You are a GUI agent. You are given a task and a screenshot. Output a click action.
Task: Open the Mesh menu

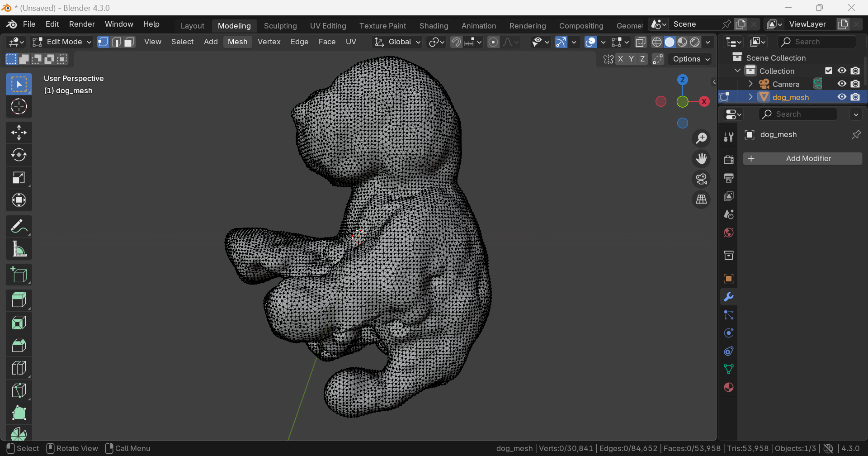click(237, 42)
